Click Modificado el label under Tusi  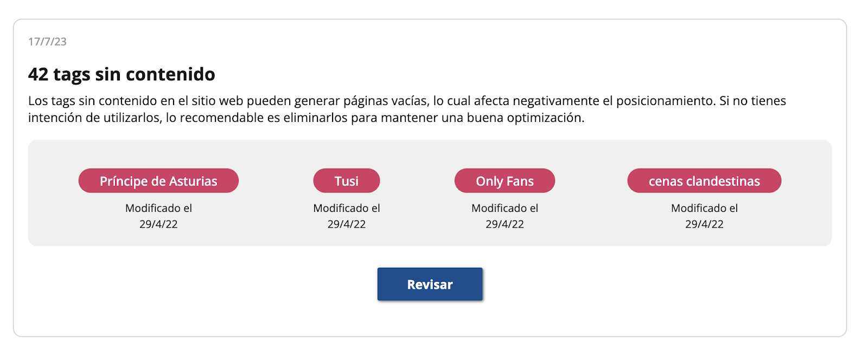tap(346, 208)
